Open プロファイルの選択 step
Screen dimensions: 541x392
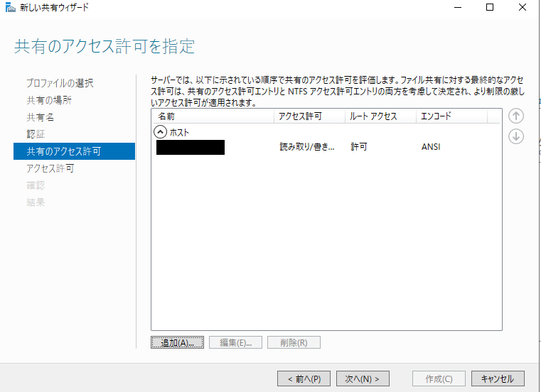point(60,83)
